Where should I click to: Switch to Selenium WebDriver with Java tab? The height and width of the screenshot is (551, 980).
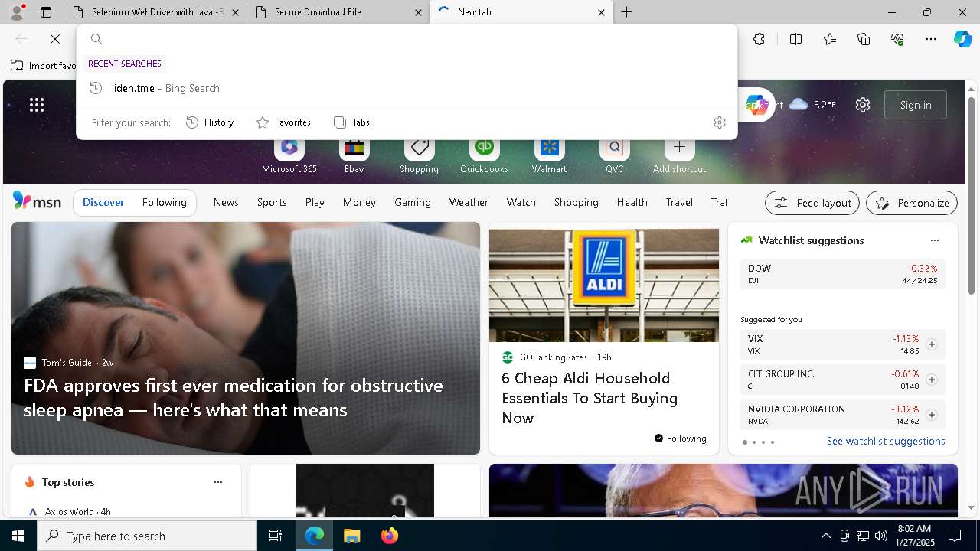click(x=155, y=12)
